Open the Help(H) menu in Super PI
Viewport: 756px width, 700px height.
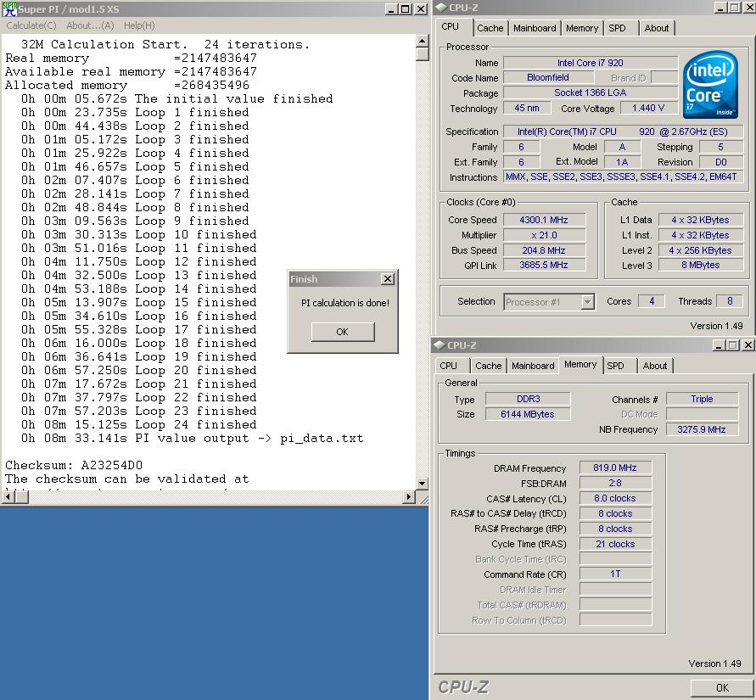[x=139, y=25]
